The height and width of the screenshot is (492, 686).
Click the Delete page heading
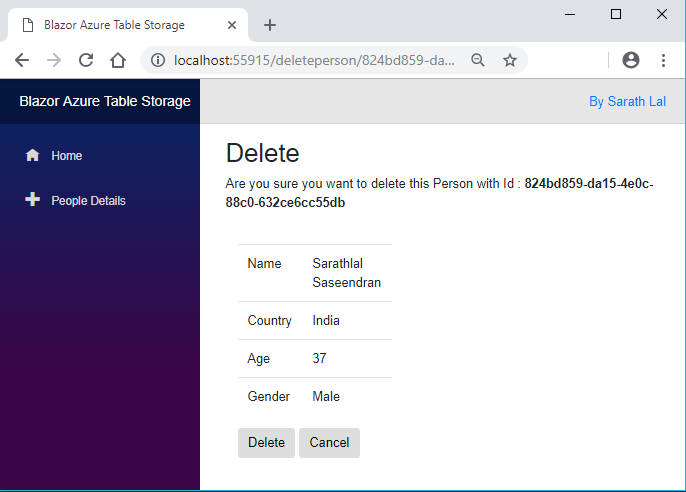click(262, 153)
